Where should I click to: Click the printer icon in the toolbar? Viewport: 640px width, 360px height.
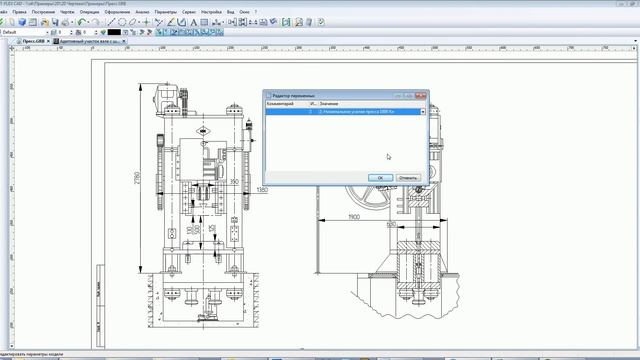[x=65, y=22]
